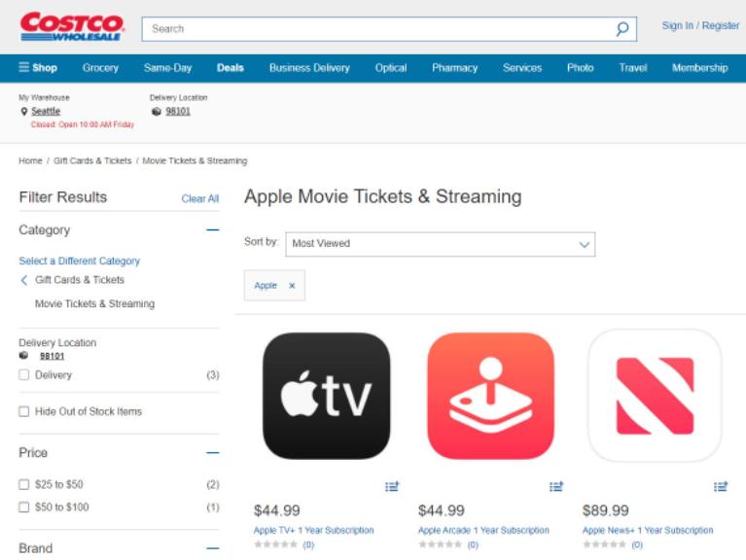Screen dimensions: 746x560
Task: Remove the Apple filter chip
Action: (292, 285)
